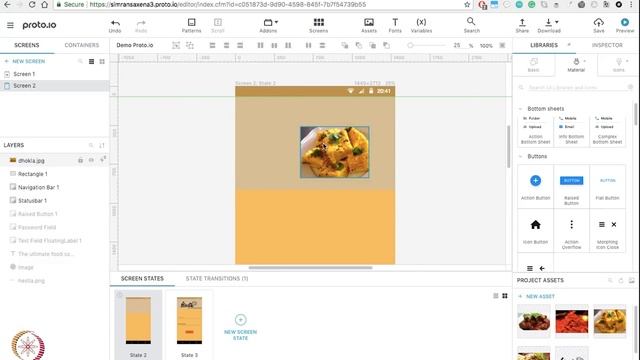Toggle lock on dhokla.jpg layer

click(80, 160)
